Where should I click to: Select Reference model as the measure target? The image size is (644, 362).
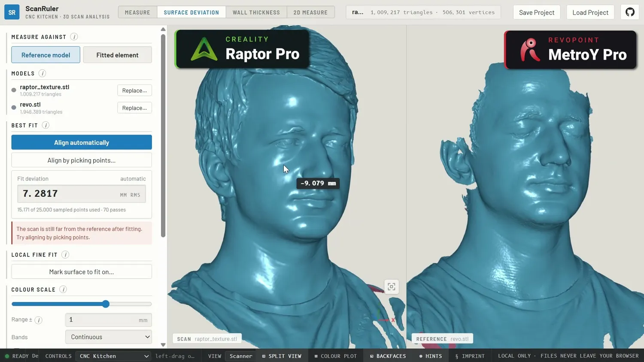click(x=46, y=55)
